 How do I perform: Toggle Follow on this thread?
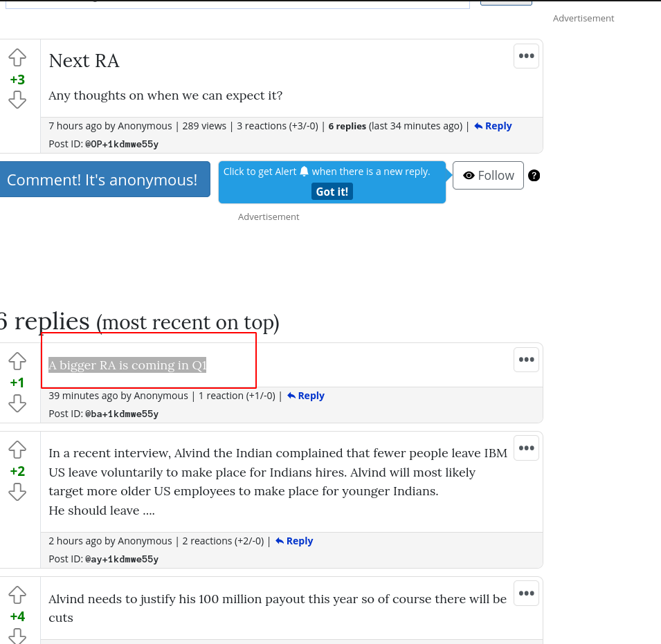point(488,176)
